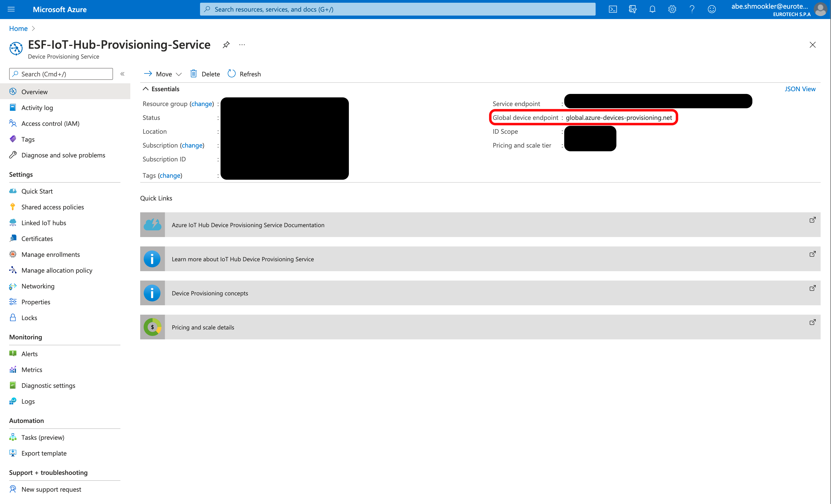Focus the global search resources field
Screen dimensions: 831x504
pos(397,9)
